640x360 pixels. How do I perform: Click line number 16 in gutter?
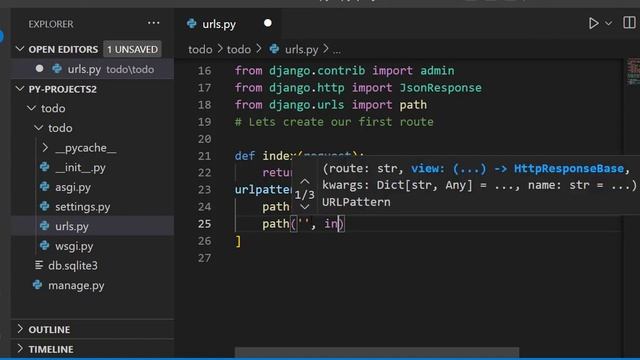[204, 71]
